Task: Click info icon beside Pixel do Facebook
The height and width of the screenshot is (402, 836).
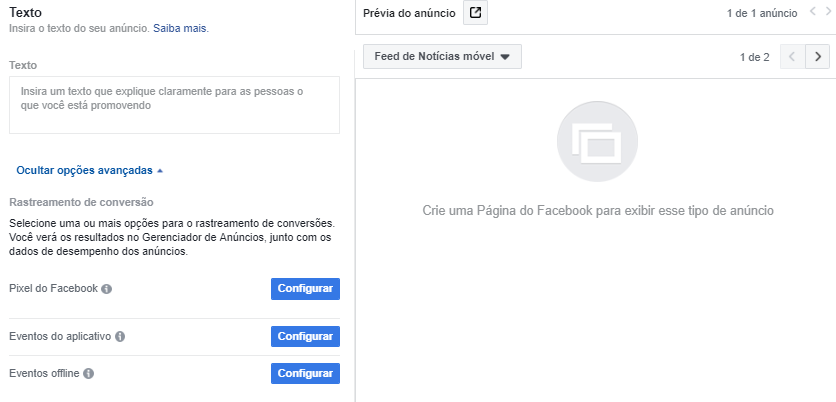Action: (x=107, y=289)
